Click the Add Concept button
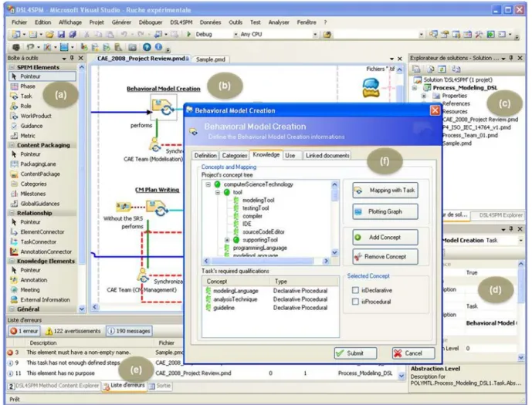 (385, 238)
